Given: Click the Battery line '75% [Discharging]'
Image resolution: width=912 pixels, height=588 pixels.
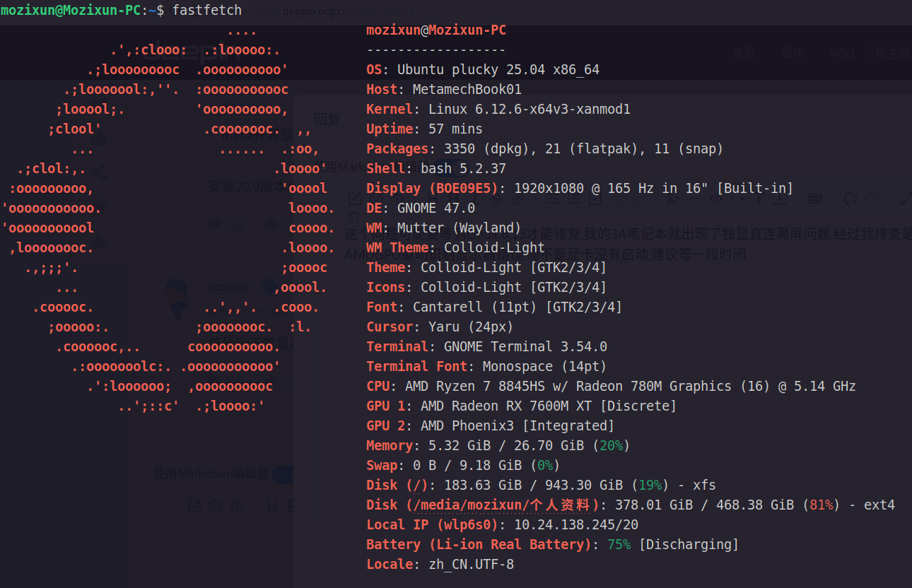Looking at the screenshot, I should click(x=552, y=545).
